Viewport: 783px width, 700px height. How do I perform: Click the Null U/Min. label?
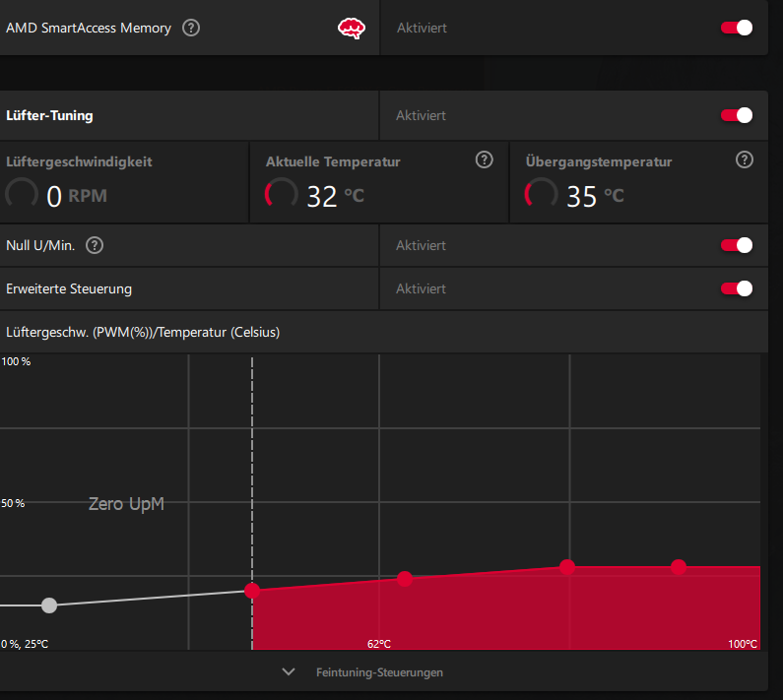[x=40, y=246]
